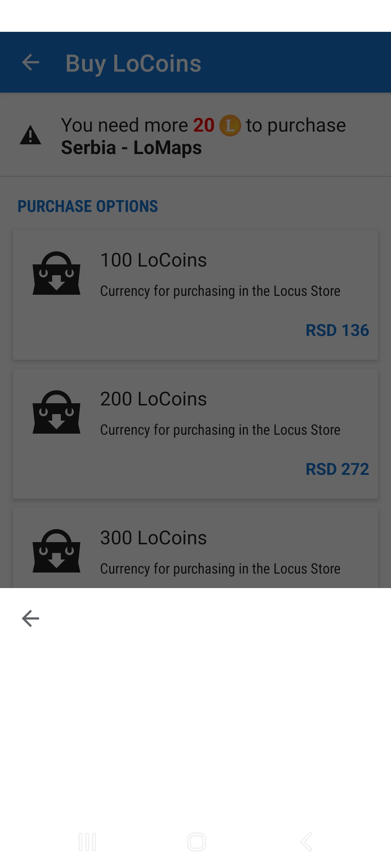391x868 pixels.
Task: Tap the back arrow beside Buy LoCoins
Action: 30,63
